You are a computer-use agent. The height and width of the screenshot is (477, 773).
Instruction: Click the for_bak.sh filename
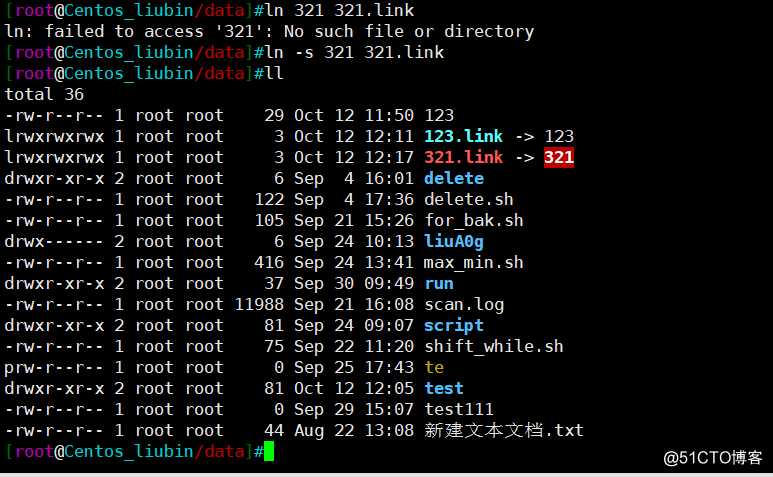(474, 220)
